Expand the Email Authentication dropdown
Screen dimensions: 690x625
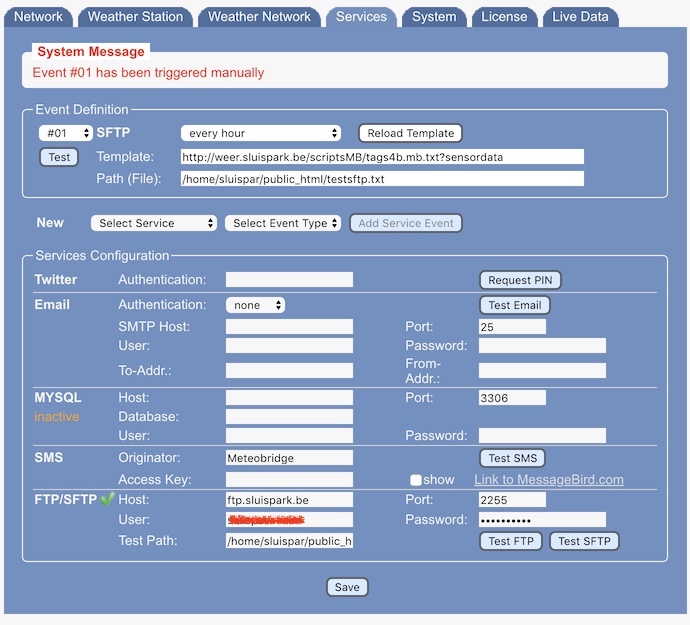tap(255, 305)
